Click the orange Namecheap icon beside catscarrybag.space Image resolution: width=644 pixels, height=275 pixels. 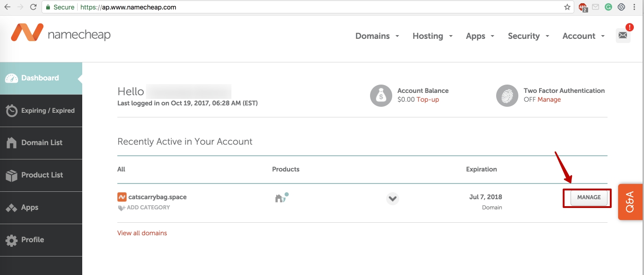coord(122,197)
